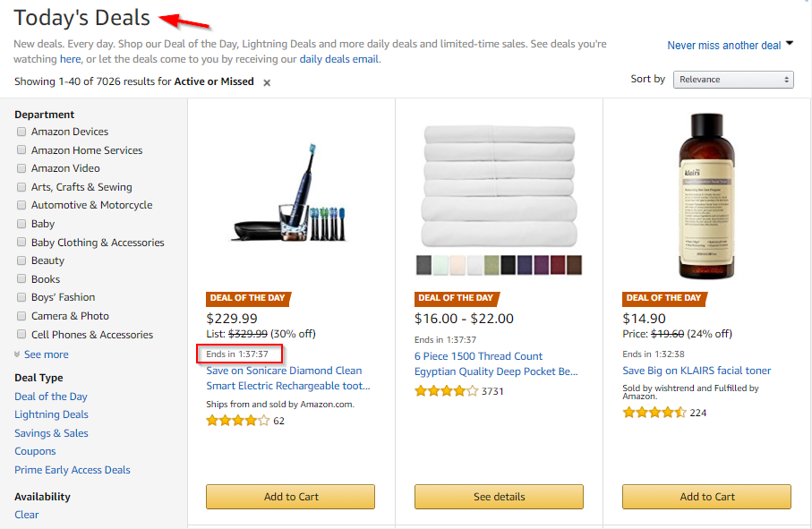Click See details for the sheet set
The height and width of the screenshot is (529, 812).
499,497
